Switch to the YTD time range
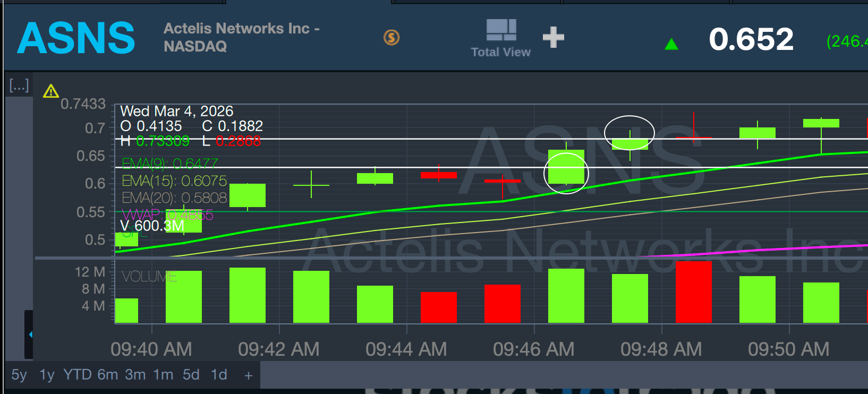This screenshot has height=394, width=868. [78, 375]
